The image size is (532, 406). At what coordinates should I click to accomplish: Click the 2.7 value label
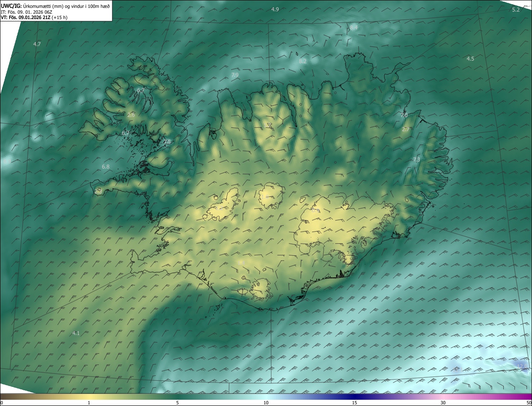pos(405,129)
